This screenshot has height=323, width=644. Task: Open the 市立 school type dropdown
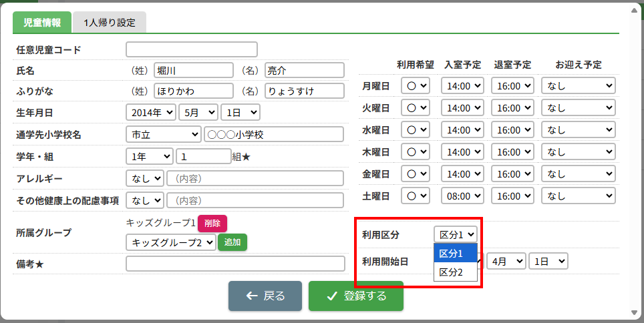[164, 135]
